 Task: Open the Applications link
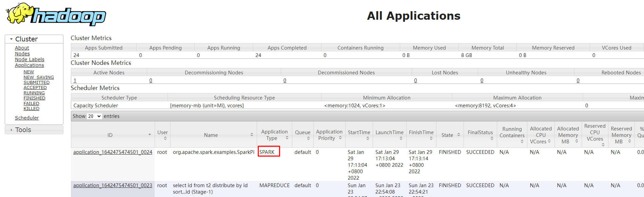[x=30, y=65]
